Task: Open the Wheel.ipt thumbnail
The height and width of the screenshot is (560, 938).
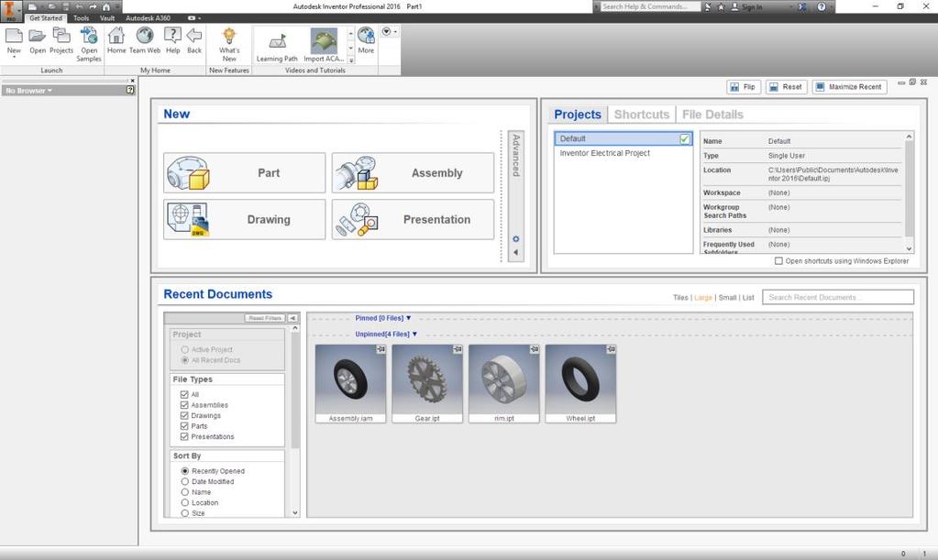Action: point(580,383)
